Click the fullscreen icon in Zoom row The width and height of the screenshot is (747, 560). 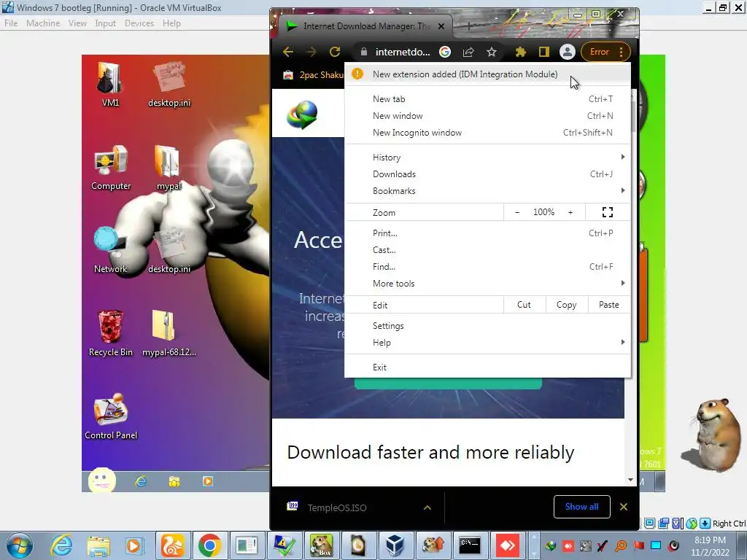tap(608, 212)
